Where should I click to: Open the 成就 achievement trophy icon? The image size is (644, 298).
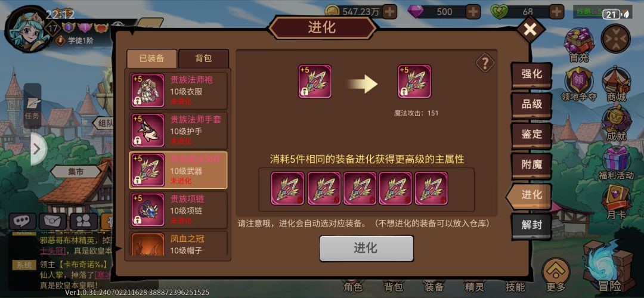point(617,123)
